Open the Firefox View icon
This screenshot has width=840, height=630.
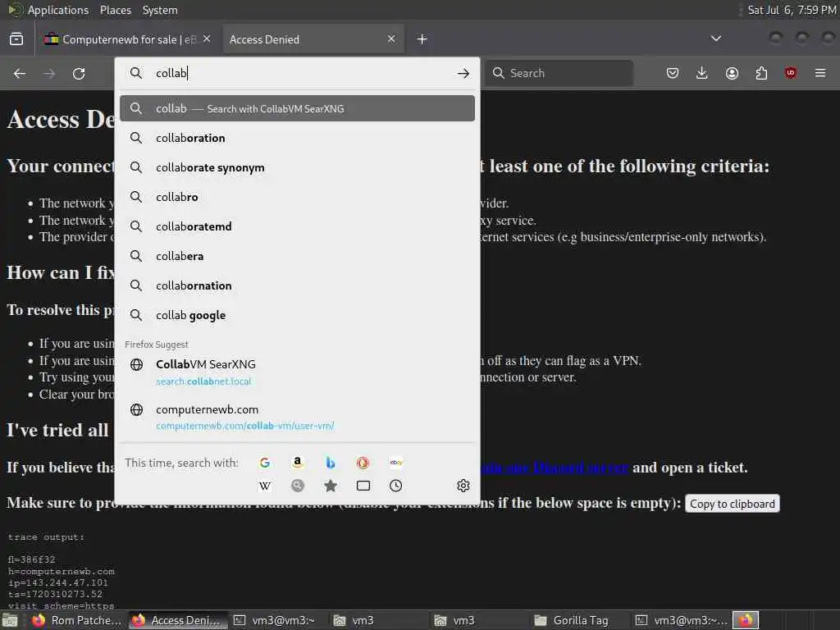point(16,39)
